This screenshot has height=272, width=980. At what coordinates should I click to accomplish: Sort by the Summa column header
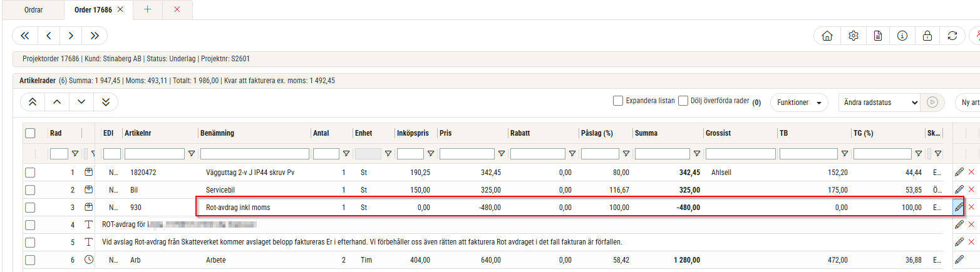[x=645, y=133]
